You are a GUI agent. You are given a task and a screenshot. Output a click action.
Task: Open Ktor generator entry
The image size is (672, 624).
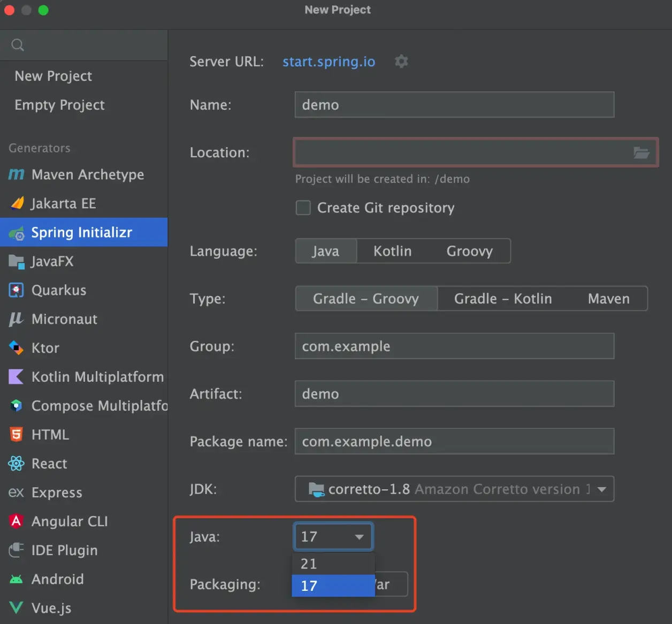click(x=84, y=348)
